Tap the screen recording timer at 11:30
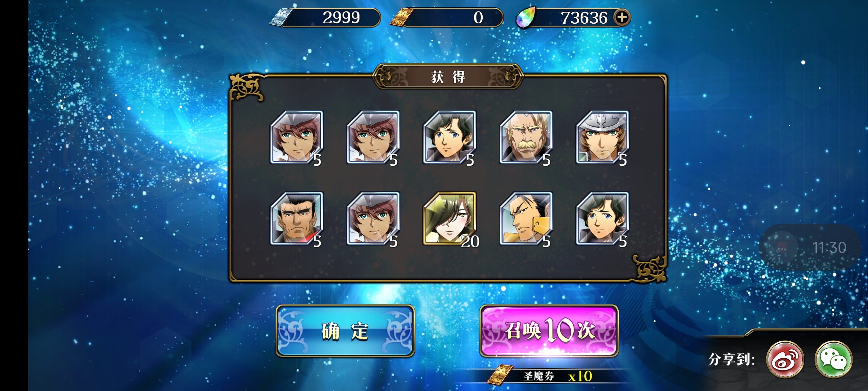 tap(810, 247)
